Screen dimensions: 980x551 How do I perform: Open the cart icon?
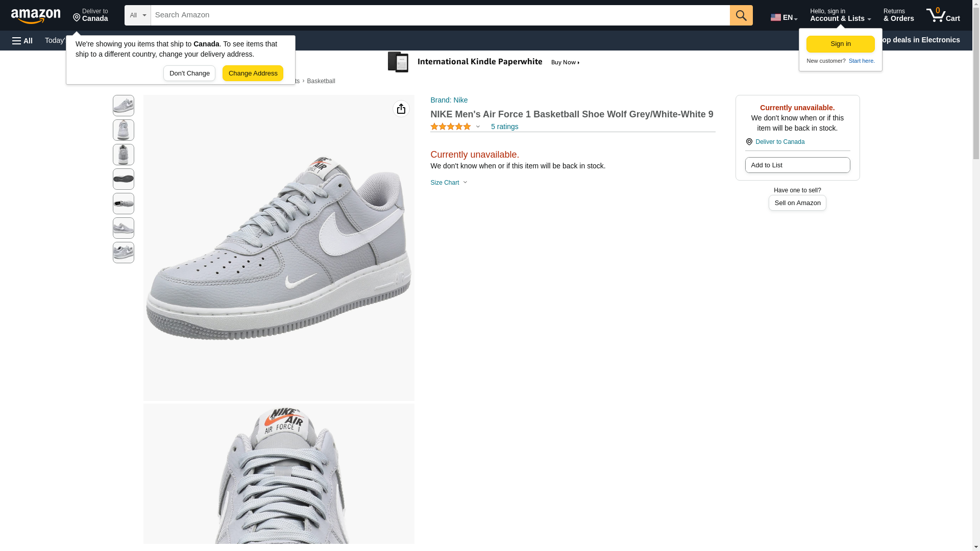click(943, 15)
